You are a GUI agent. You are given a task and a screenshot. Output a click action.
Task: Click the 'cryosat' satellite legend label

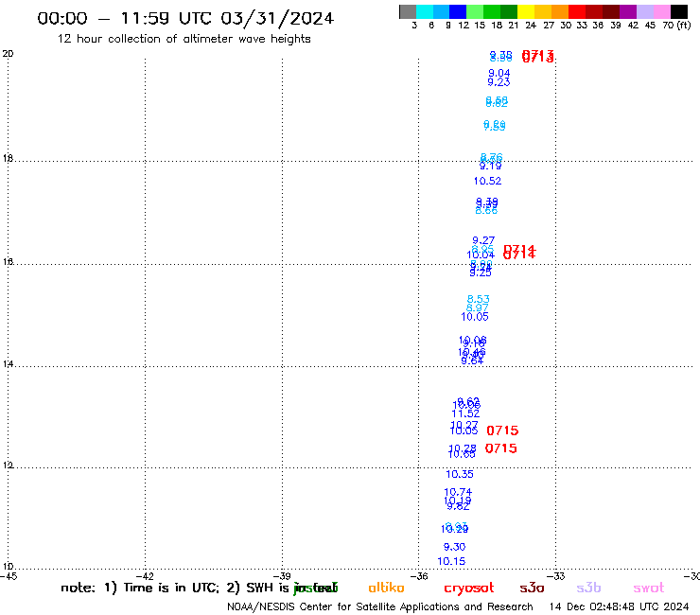pyautogui.click(x=469, y=588)
